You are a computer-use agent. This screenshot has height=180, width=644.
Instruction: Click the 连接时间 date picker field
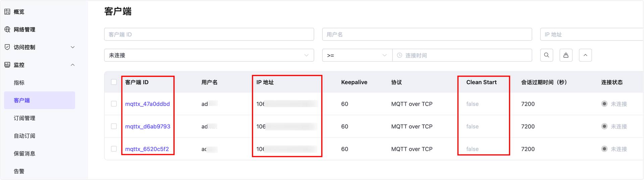[x=462, y=55]
